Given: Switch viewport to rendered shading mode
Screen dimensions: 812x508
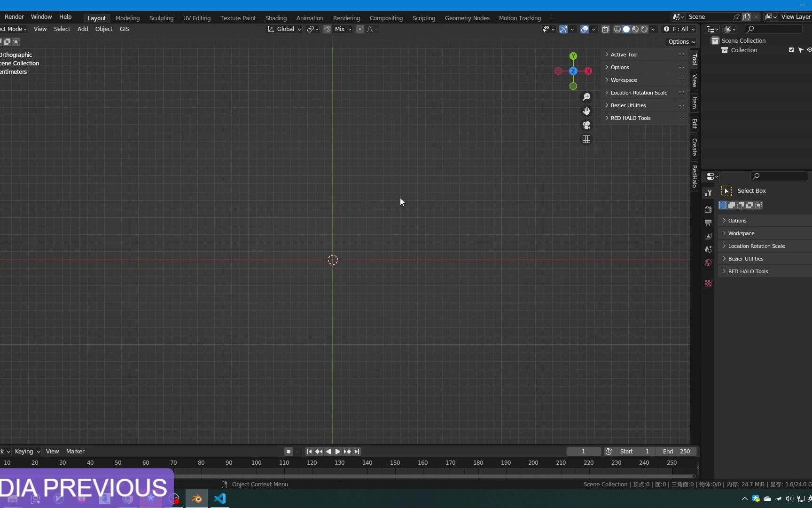Looking at the screenshot, I should pos(644,29).
